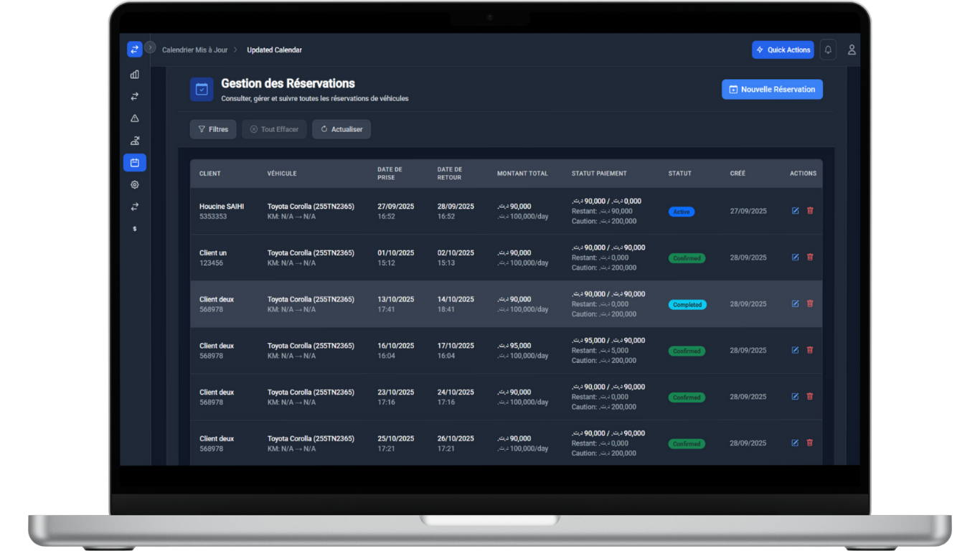Screen dimensions: 980x551
Task: Click edit icon on the Completed reservation row
Action: 795,303
